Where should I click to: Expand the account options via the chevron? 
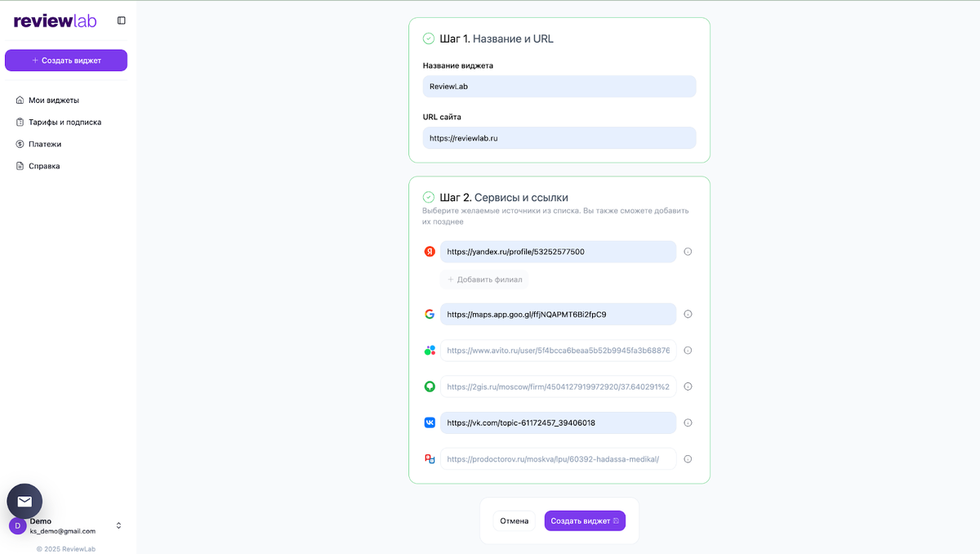(x=118, y=526)
